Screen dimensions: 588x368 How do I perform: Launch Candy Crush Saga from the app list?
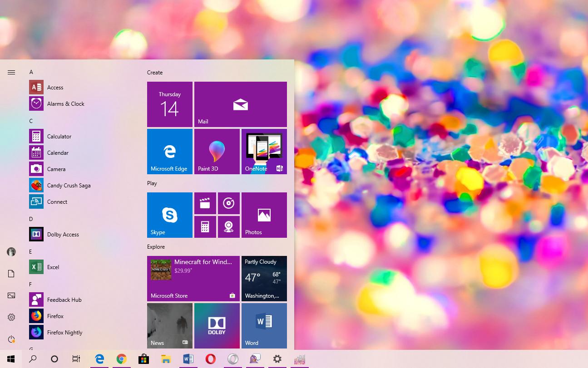click(69, 185)
